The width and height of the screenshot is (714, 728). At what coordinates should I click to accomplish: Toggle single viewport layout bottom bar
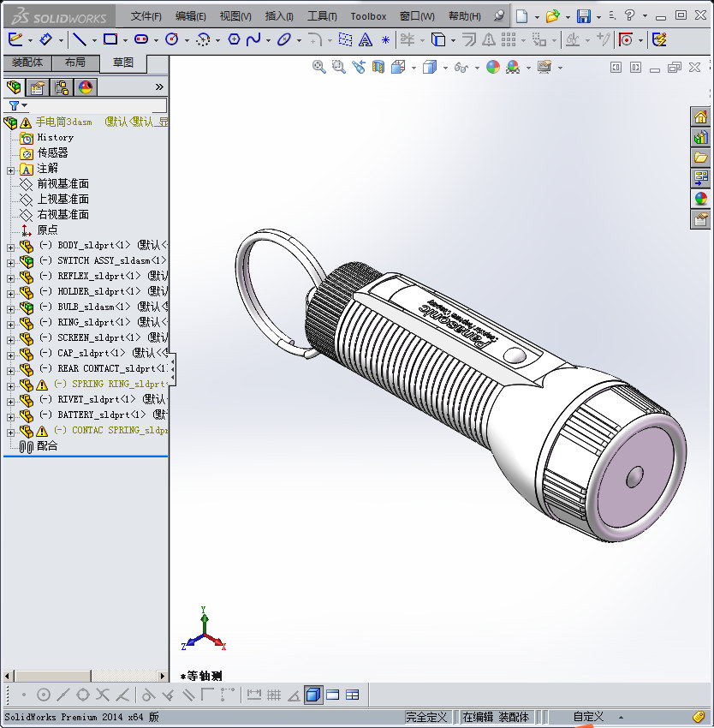tap(333, 695)
